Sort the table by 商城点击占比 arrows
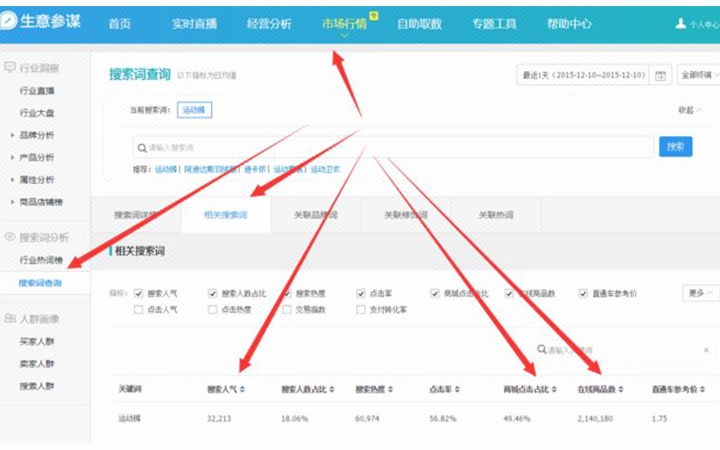This screenshot has width=720, height=450. (x=554, y=389)
